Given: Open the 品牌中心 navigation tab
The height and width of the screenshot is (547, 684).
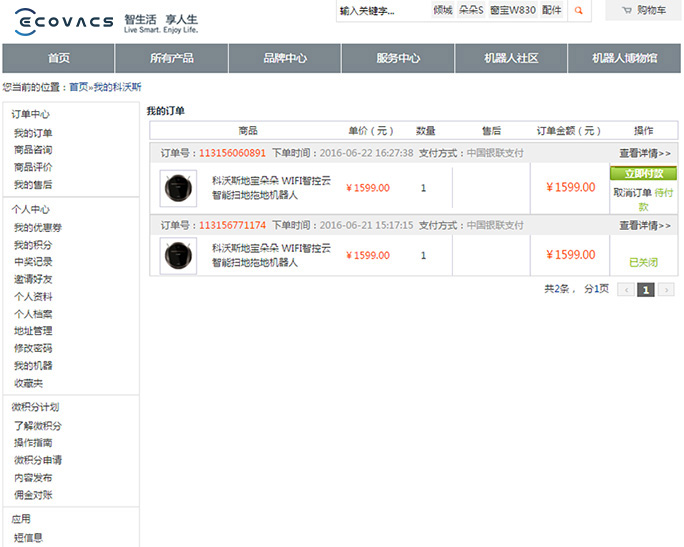Looking at the screenshot, I should [x=285, y=58].
